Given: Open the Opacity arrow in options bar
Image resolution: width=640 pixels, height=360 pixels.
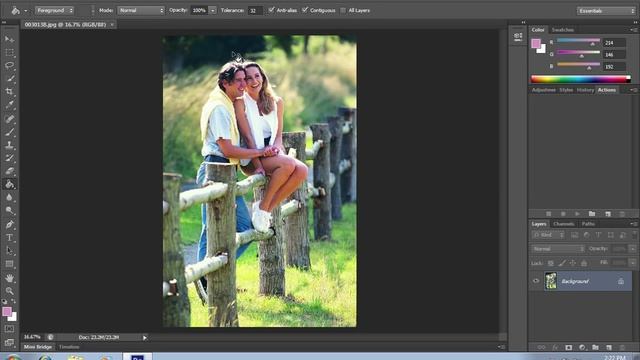Looking at the screenshot, I should pos(213,10).
